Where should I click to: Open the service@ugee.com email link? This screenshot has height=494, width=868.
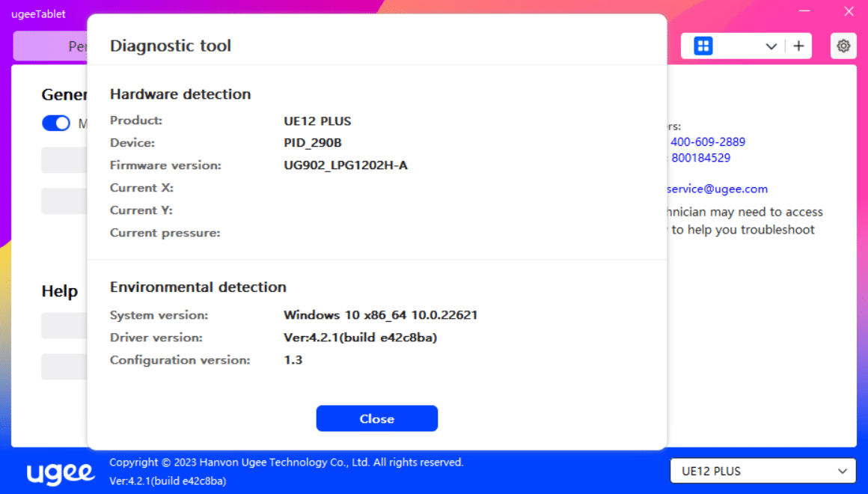[717, 189]
